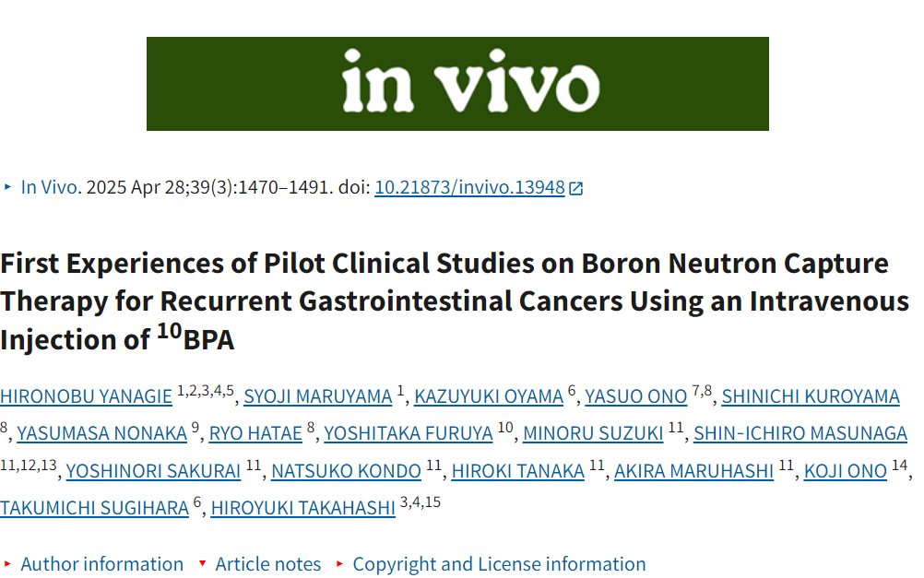This screenshot has width=924, height=578.
Task: Expand the Article notes section
Action: (x=267, y=564)
